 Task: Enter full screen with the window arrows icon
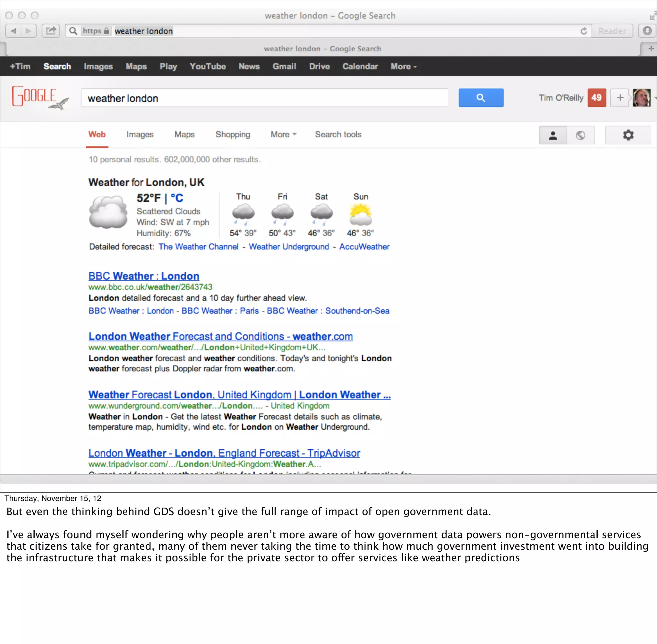click(653, 16)
